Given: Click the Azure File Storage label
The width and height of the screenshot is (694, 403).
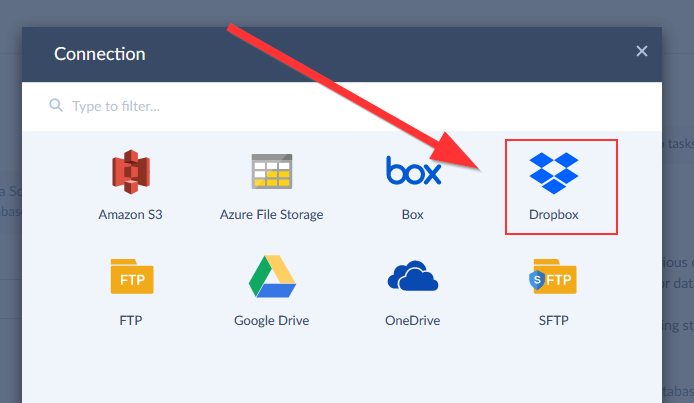Looking at the screenshot, I should click(x=271, y=215).
